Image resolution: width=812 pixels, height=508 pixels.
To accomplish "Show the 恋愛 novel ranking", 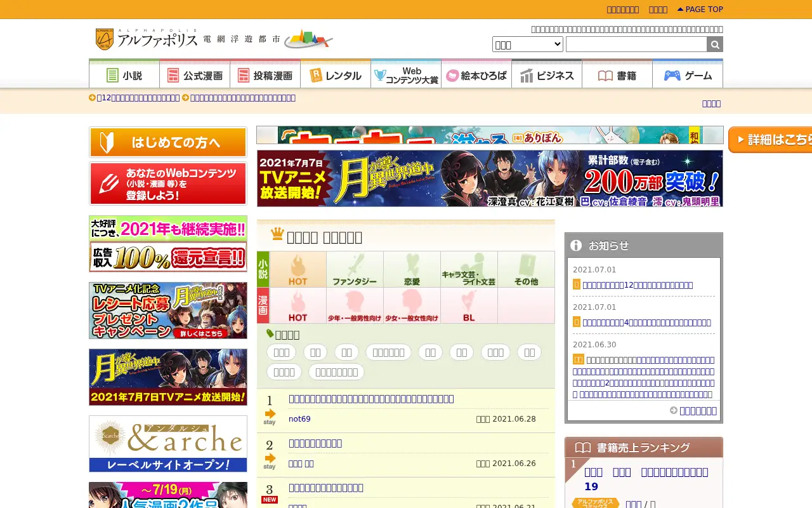I will (412, 269).
